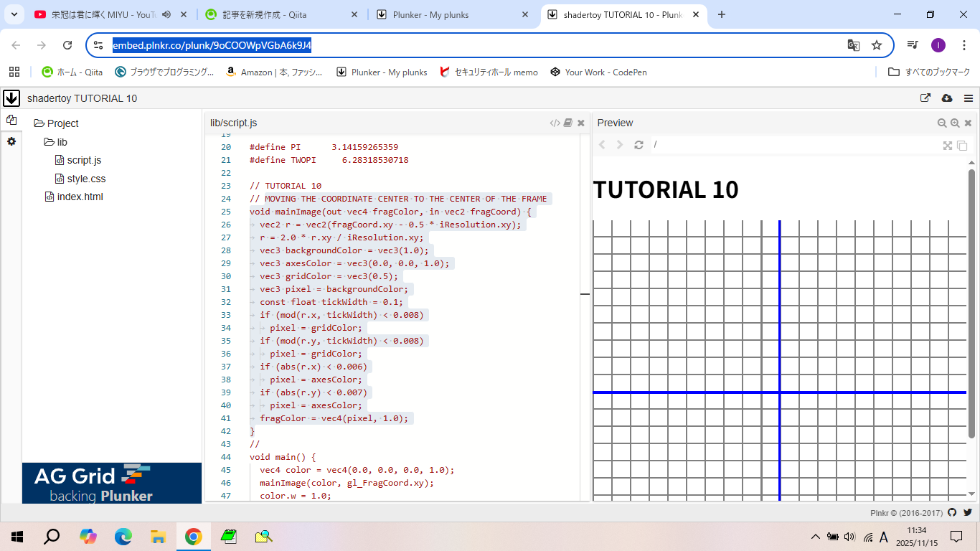Open style.css in the file tree

[x=80, y=179]
